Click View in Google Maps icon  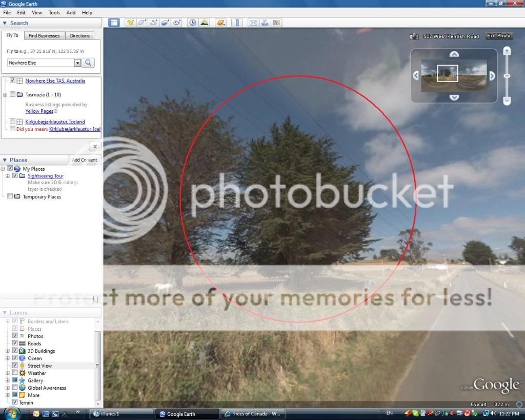coord(276,23)
